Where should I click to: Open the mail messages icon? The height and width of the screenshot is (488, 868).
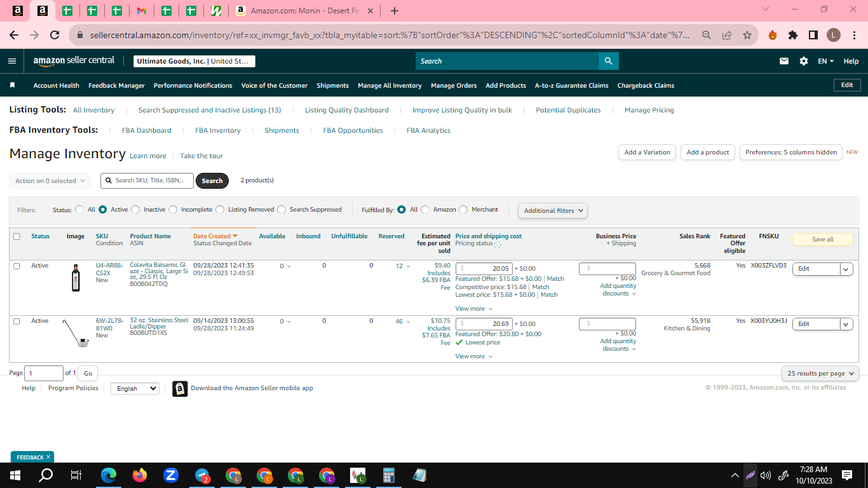point(784,61)
